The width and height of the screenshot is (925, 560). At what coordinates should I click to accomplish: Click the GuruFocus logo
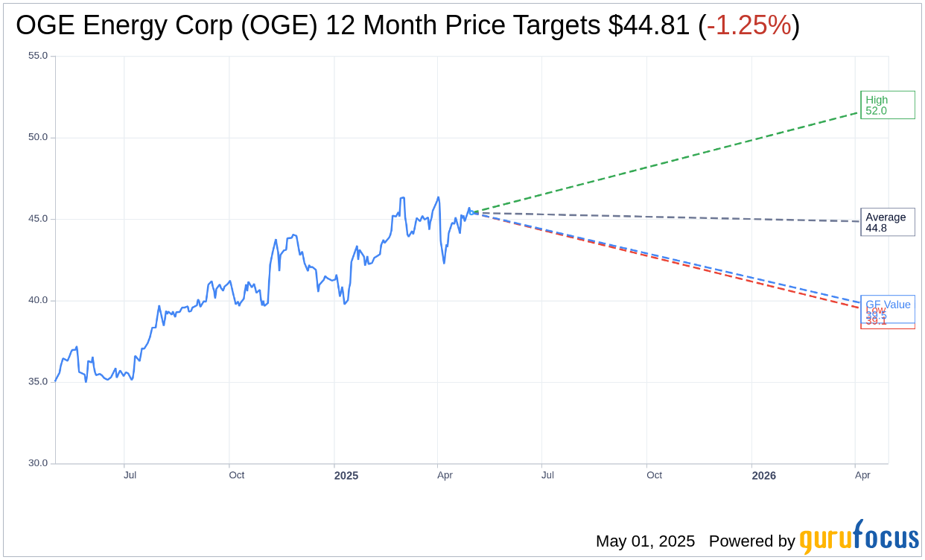859,538
